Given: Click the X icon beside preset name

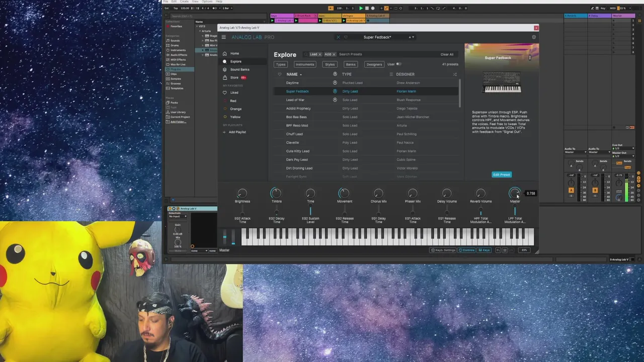Looking at the screenshot, I should [x=338, y=37].
